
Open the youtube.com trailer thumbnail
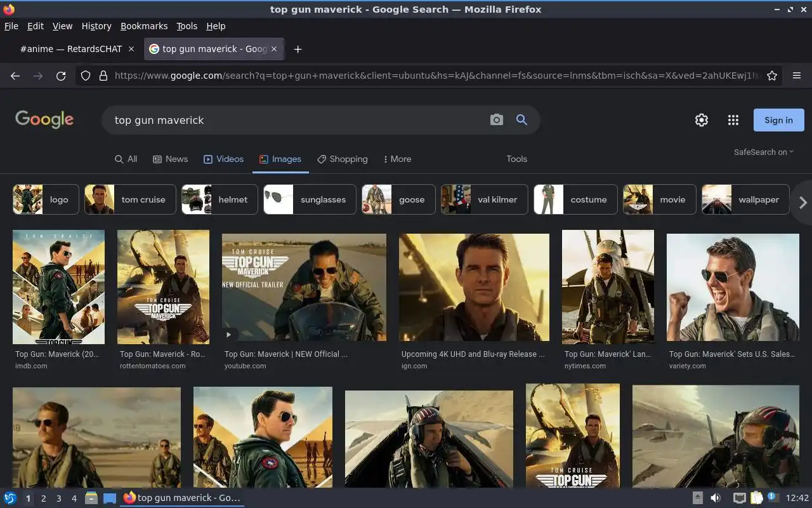coord(304,287)
